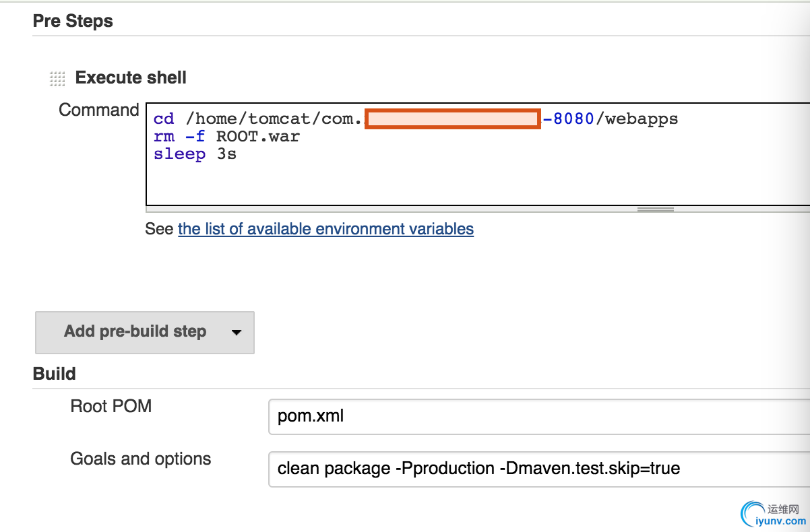The image size is (810, 532).
Task: Click the resize grip of the Command box
Action: click(655, 209)
